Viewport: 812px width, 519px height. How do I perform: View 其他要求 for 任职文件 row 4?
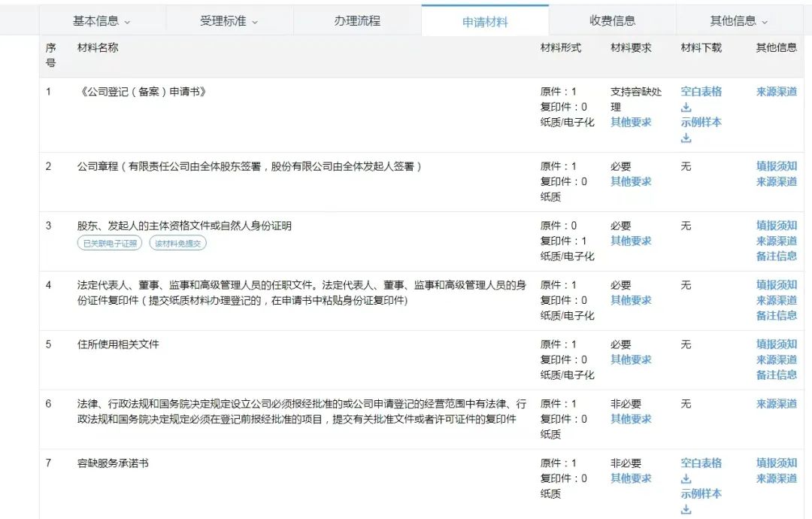click(x=631, y=300)
